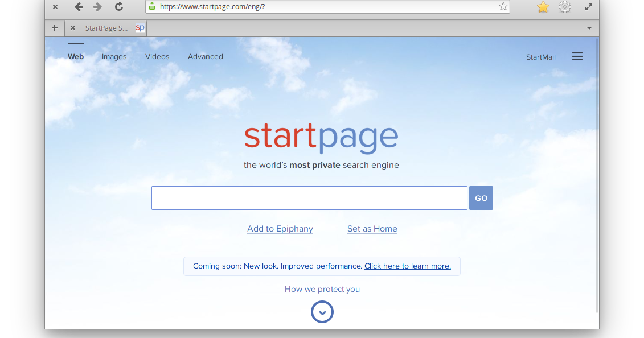Go forward to the next page
The height and width of the screenshot is (338, 644).
[97, 7]
